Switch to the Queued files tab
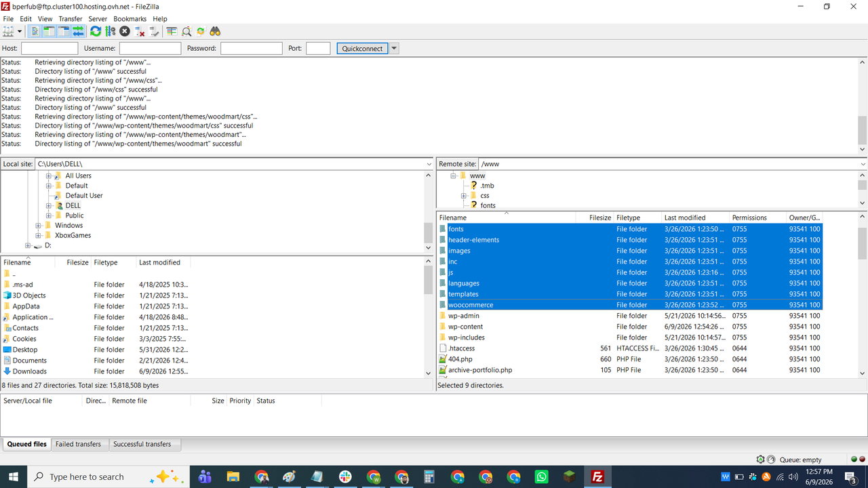Viewport: 868px width, 488px height. click(x=26, y=444)
